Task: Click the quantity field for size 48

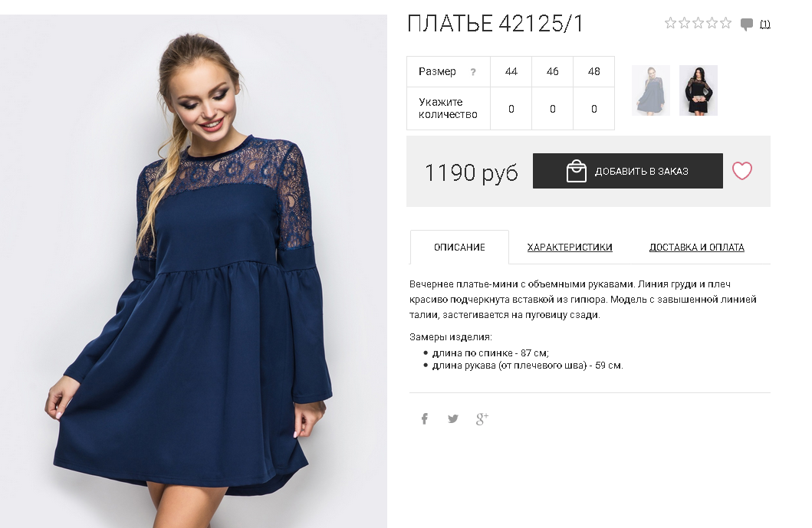Action: (594, 109)
